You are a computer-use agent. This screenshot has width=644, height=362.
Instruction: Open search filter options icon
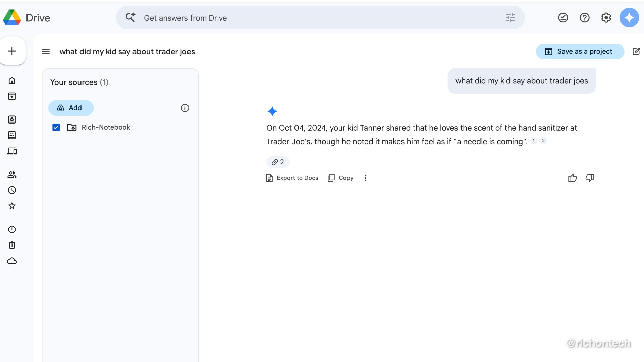pyautogui.click(x=511, y=18)
